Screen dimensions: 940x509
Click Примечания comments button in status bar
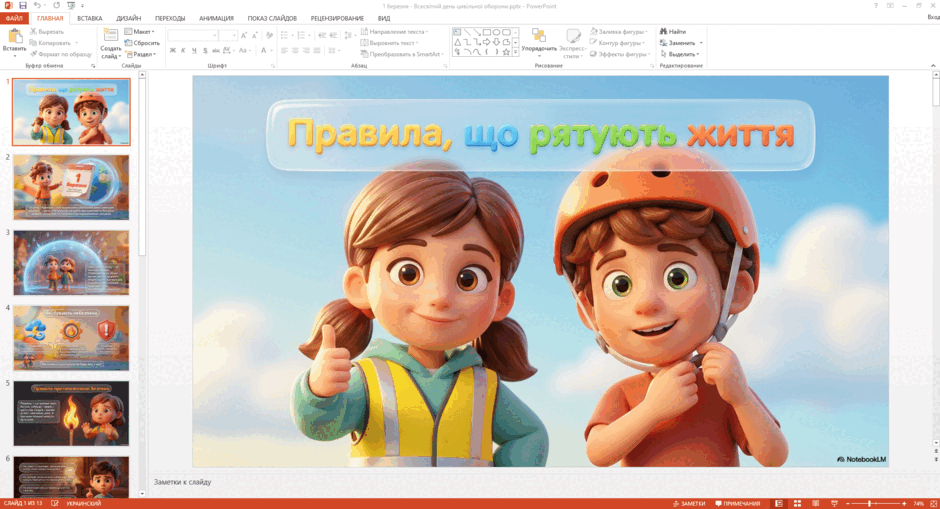[x=738, y=504]
